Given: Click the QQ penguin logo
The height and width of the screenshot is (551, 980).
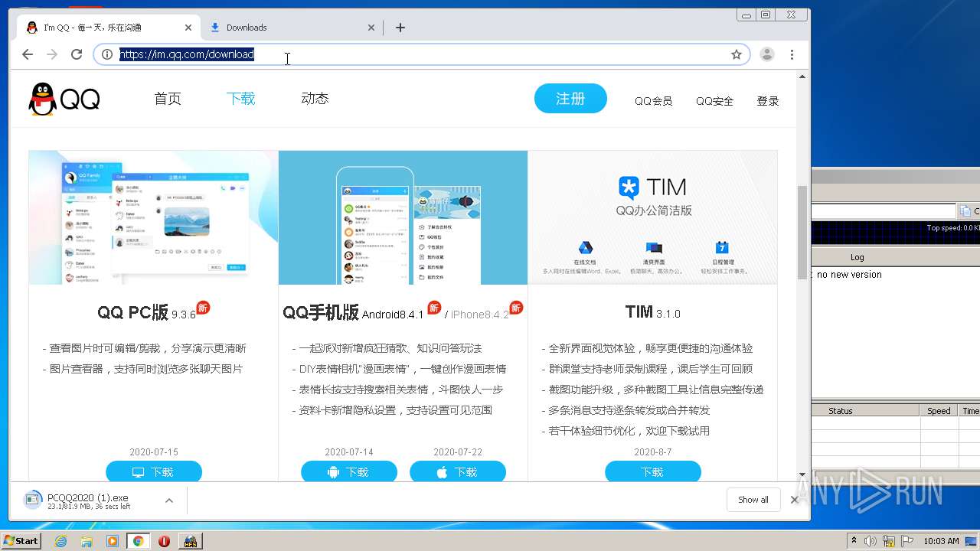Looking at the screenshot, I should [64, 99].
